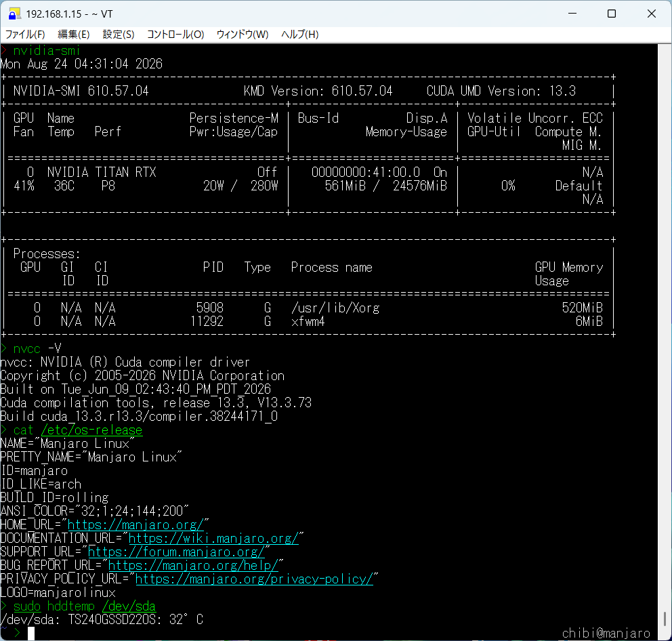Click the 0% GPU utilization value

click(508, 186)
